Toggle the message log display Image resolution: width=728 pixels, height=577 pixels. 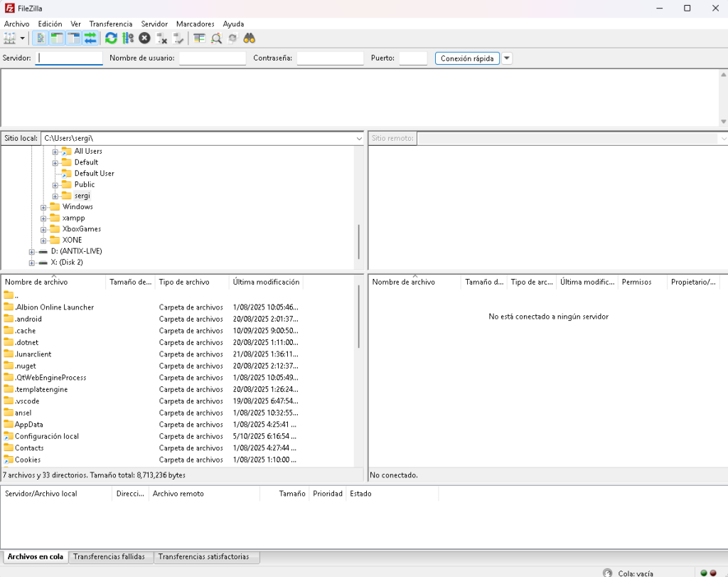click(41, 38)
